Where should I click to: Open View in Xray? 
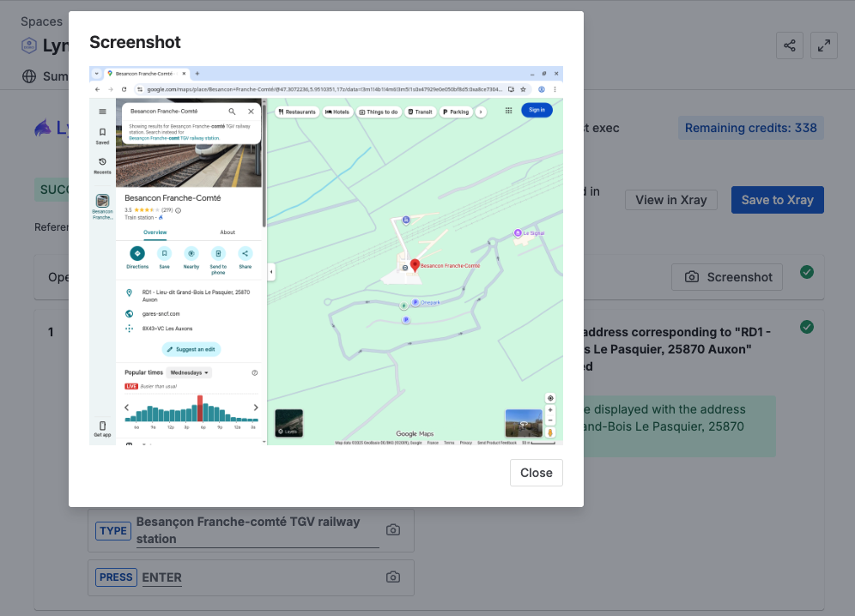point(670,200)
